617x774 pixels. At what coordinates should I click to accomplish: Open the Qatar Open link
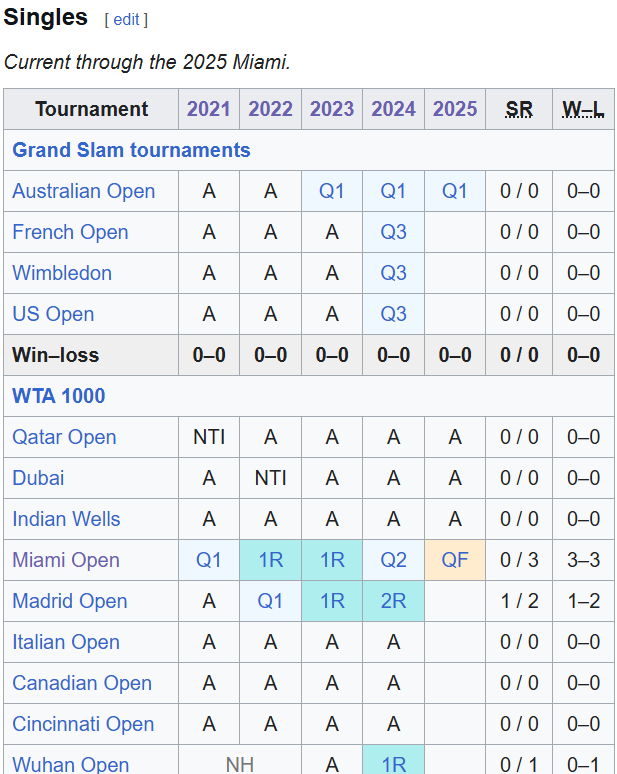click(64, 437)
